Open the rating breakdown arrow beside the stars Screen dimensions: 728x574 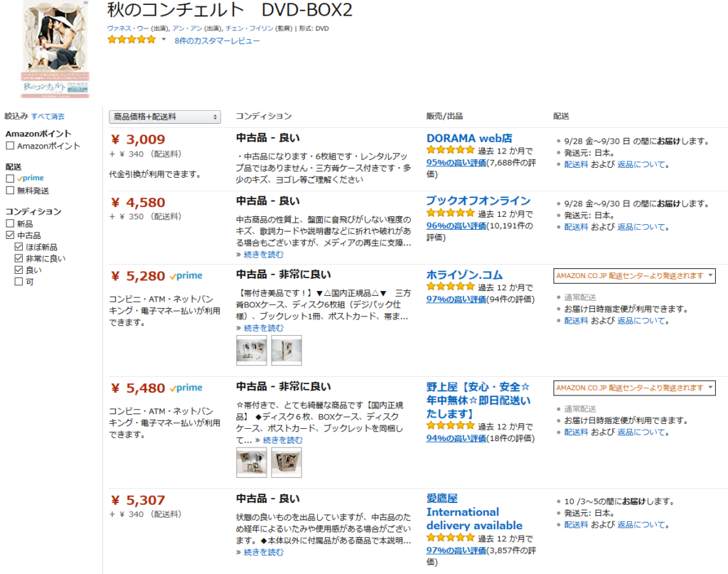click(x=164, y=39)
